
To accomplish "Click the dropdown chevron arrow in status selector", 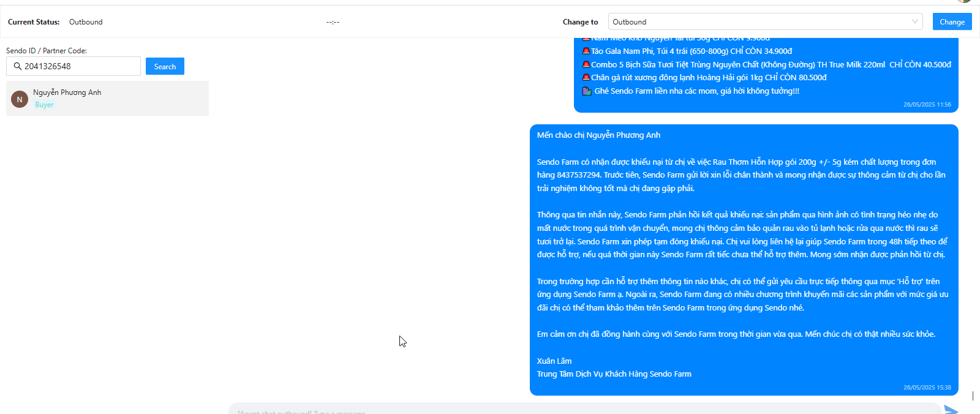I will [x=915, y=21].
